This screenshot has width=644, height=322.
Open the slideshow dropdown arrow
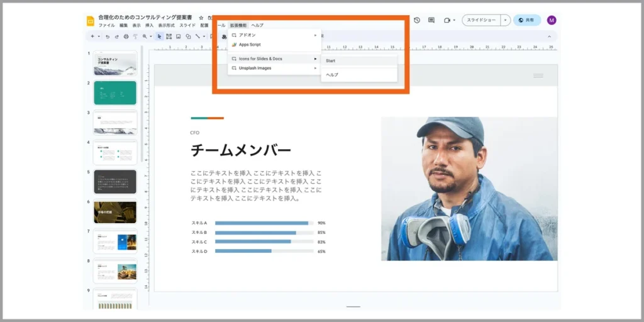point(506,19)
